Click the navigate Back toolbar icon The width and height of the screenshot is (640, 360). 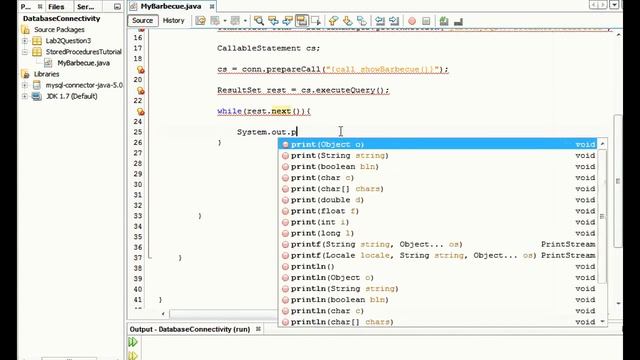point(215,21)
